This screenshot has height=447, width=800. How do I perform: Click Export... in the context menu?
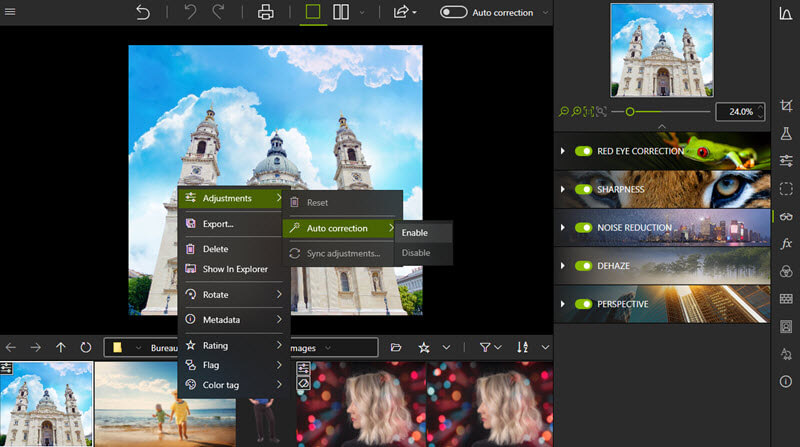[x=218, y=224]
